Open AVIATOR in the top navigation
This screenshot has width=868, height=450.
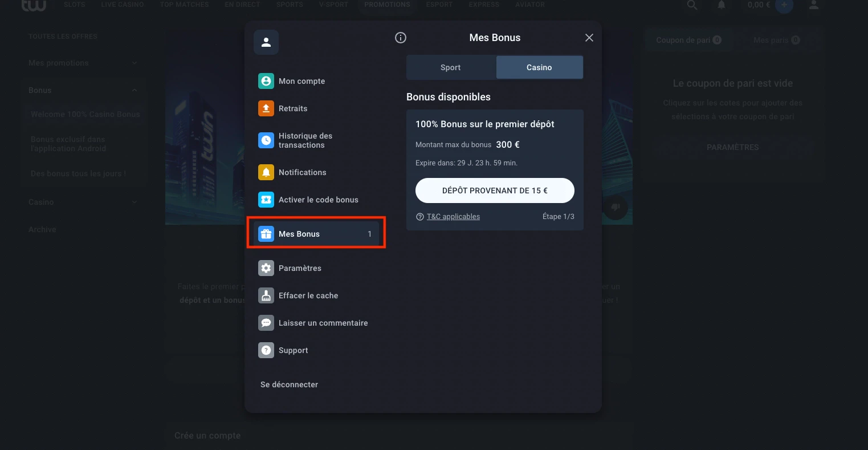(530, 5)
